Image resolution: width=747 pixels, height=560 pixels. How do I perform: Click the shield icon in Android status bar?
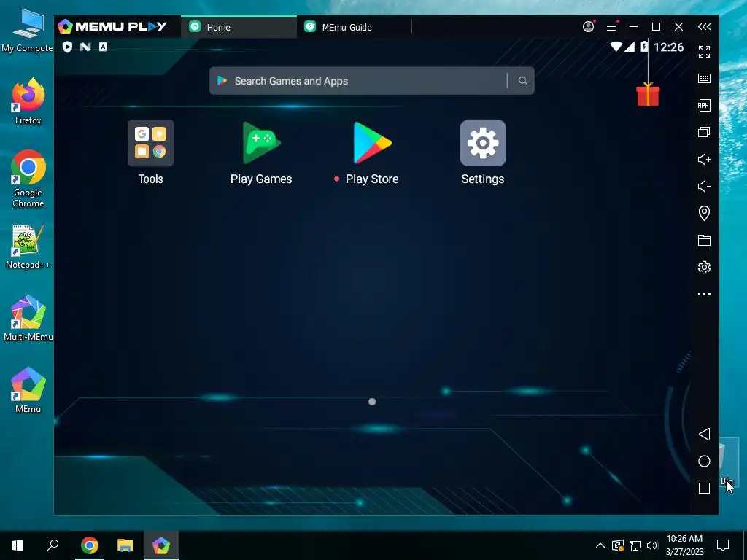67,47
